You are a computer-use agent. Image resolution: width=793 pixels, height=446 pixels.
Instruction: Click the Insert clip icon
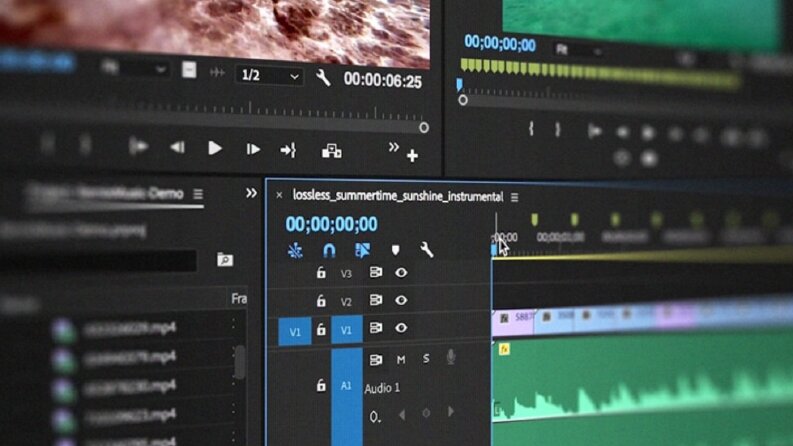coord(332,151)
